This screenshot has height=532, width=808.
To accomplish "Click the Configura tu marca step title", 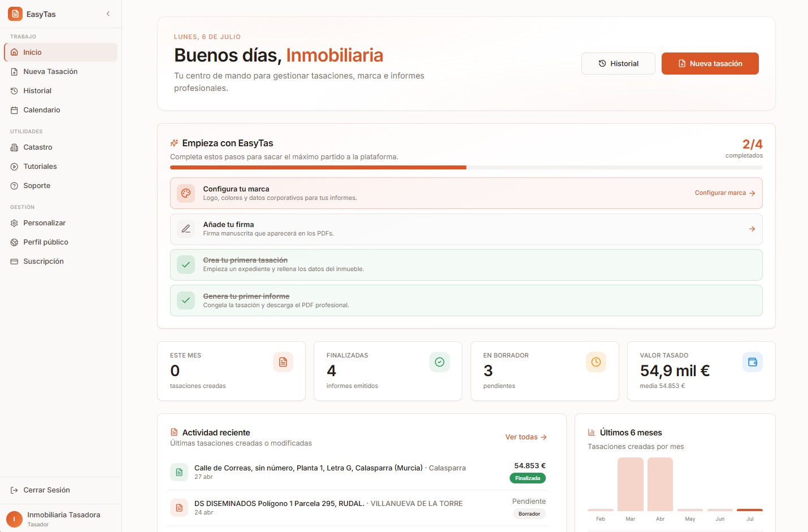I will (x=236, y=189).
